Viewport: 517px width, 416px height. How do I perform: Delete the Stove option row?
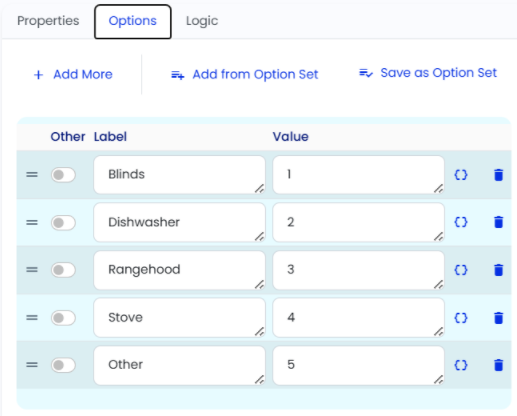click(498, 318)
